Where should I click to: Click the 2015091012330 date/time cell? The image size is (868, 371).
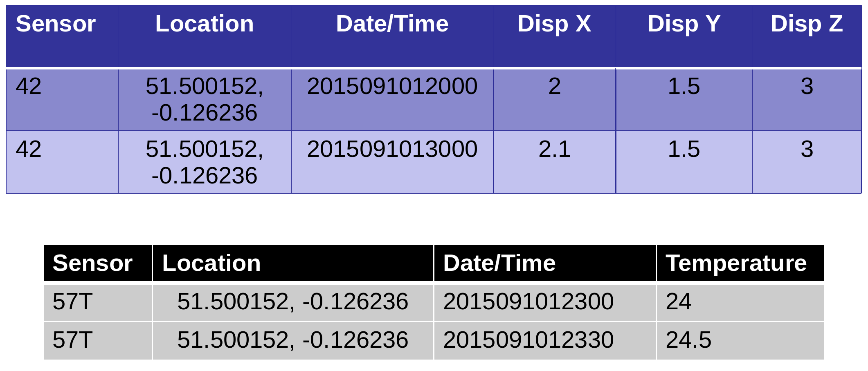point(528,340)
